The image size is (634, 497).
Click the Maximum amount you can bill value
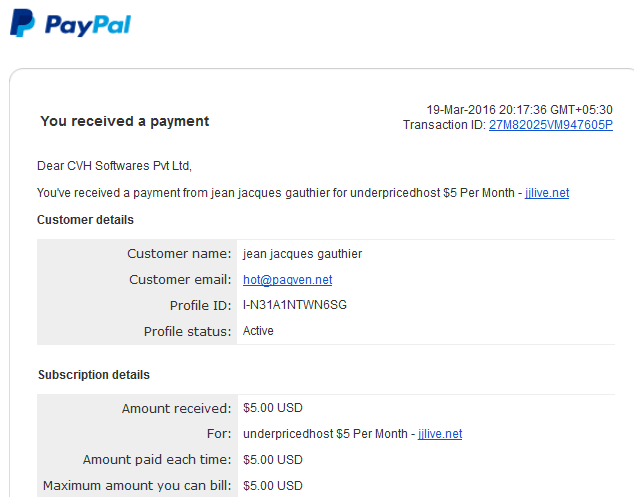[x=273, y=486]
